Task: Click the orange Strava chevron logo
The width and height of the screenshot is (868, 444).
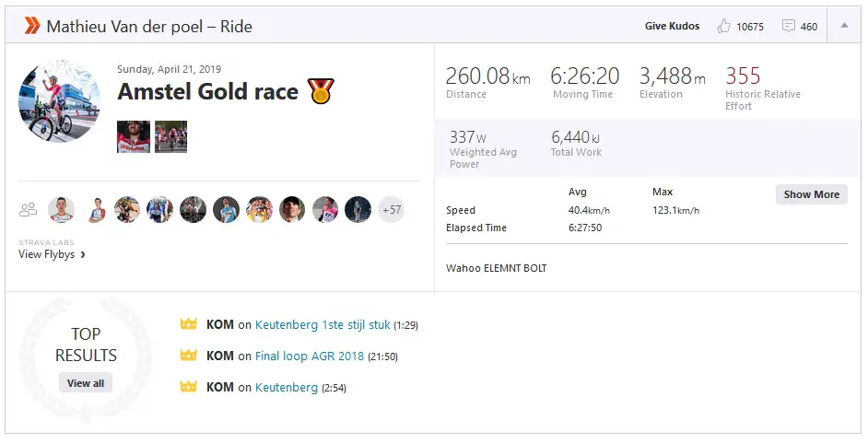Action: click(32, 26)
